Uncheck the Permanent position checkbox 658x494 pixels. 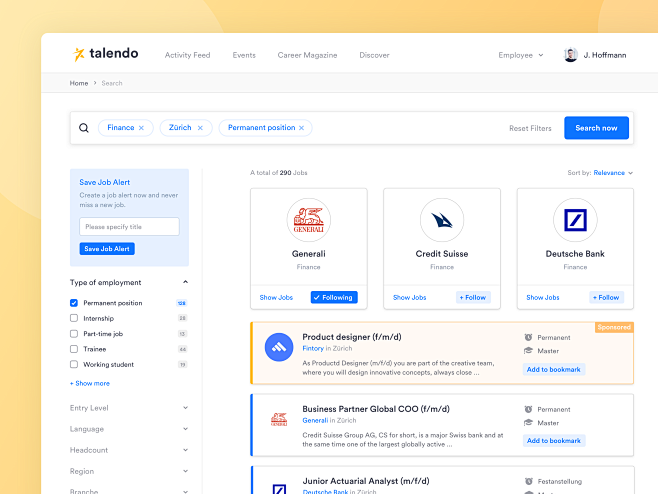tap(74, 303)
